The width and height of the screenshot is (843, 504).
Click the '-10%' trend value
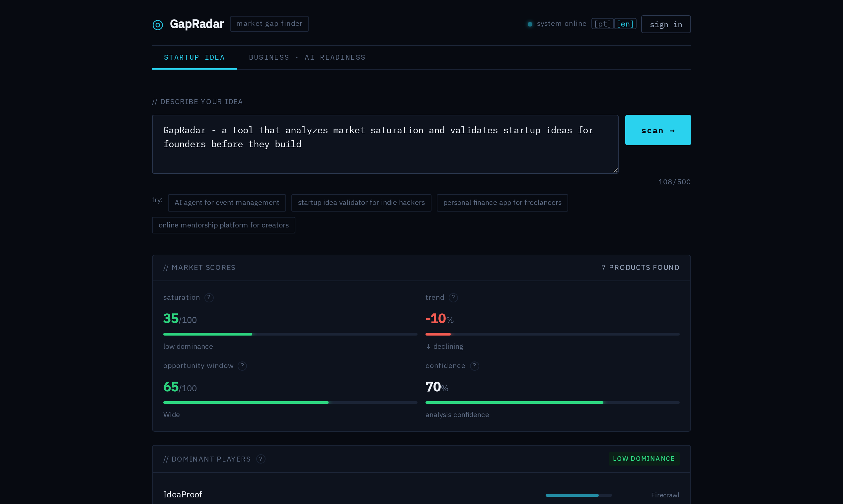coord(439,319)
